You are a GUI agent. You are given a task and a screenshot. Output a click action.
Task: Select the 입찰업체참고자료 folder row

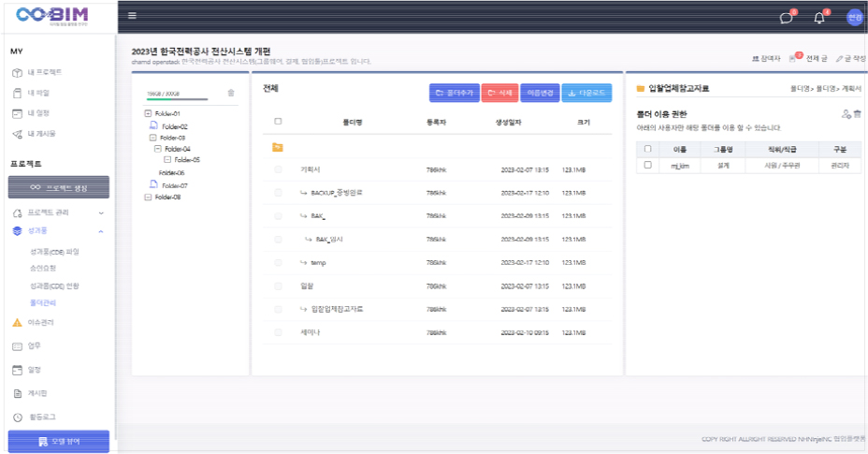[x=438, y=309]
